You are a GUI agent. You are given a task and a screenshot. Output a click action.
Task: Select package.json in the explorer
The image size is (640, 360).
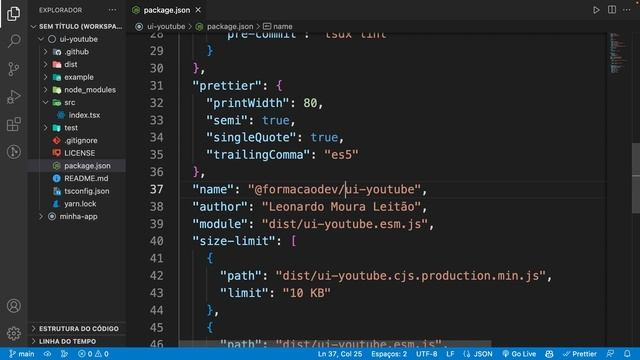click(x=77, y=166)
